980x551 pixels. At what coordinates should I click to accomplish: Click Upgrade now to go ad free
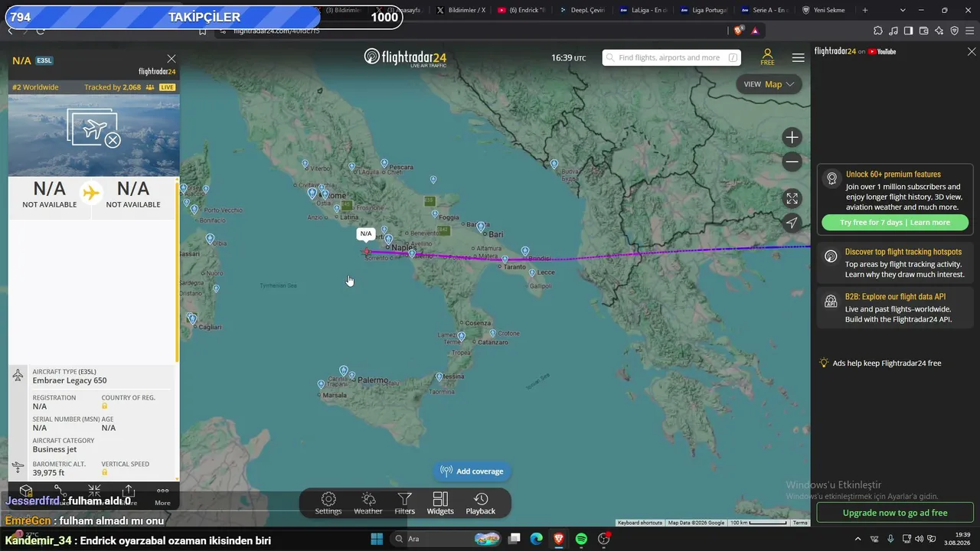[x=895, y=513]
